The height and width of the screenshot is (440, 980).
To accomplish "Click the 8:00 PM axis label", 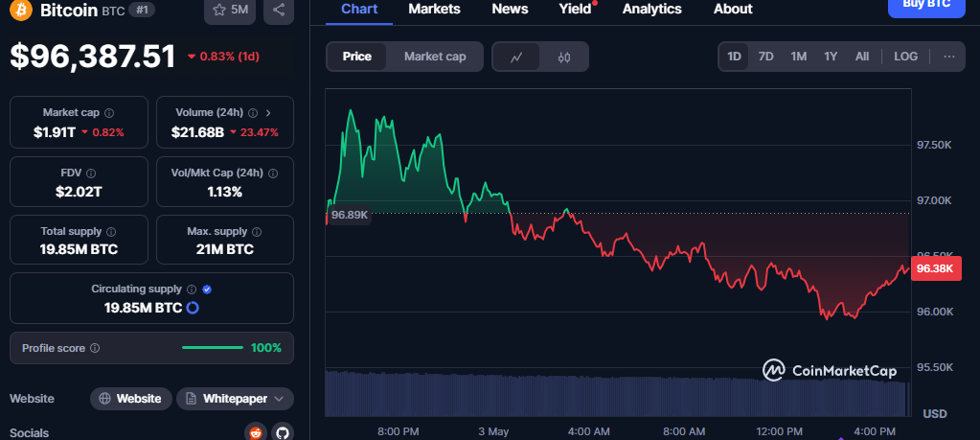I will [x=399, y=432].
